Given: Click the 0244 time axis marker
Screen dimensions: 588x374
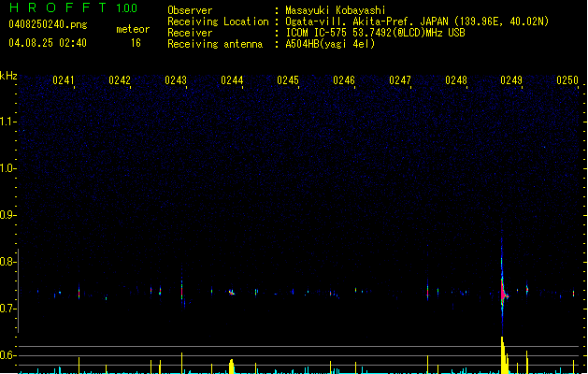Looking at the screenshot, I should [x=232, y=80].
